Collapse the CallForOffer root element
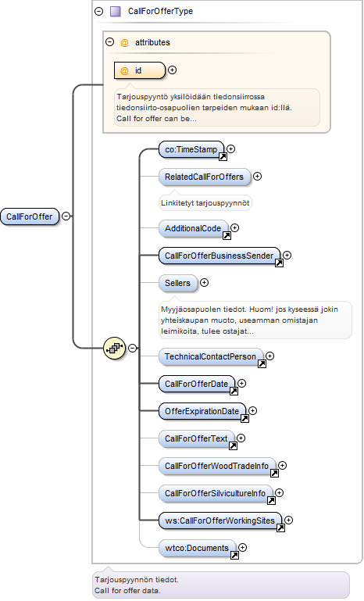The height and width of the screenshot is (601, 364). (x=66, y=216)
